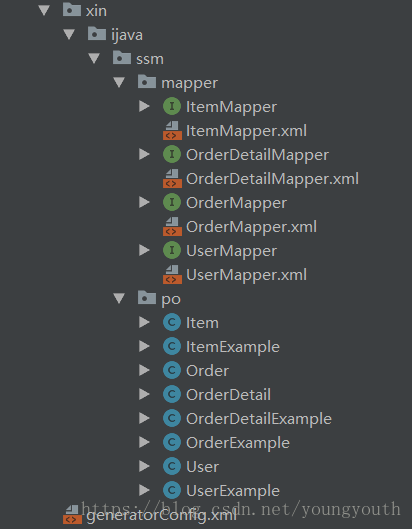Click the xin folder icon
Viewport: 412px width, 529px height.
click(72, 10)
